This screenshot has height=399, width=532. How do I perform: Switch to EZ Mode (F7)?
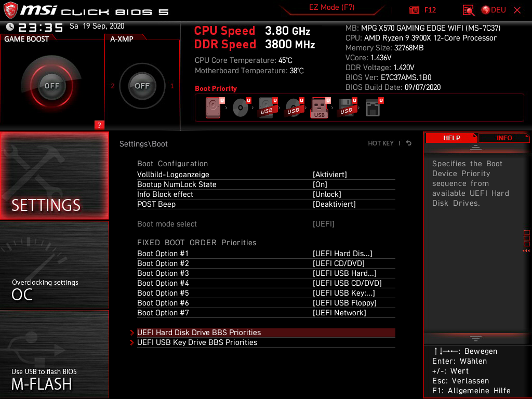[x=332, y=7]
